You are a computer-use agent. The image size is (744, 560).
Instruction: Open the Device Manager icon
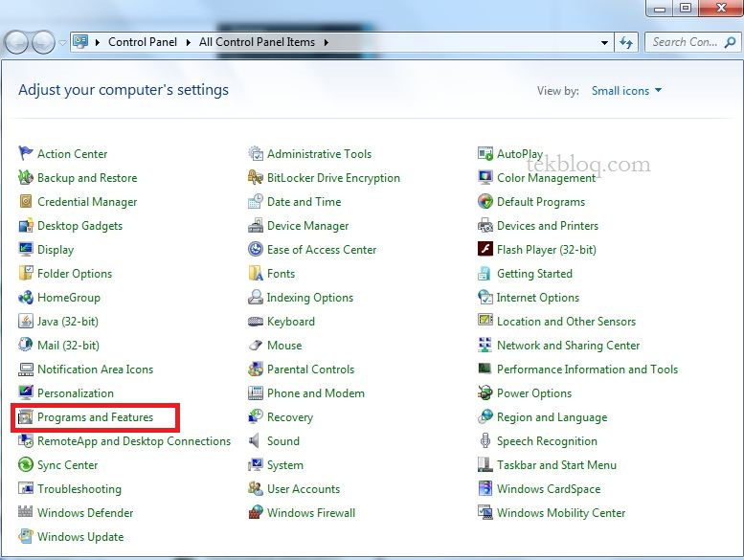pyautogui.click(x=256, y=225)
